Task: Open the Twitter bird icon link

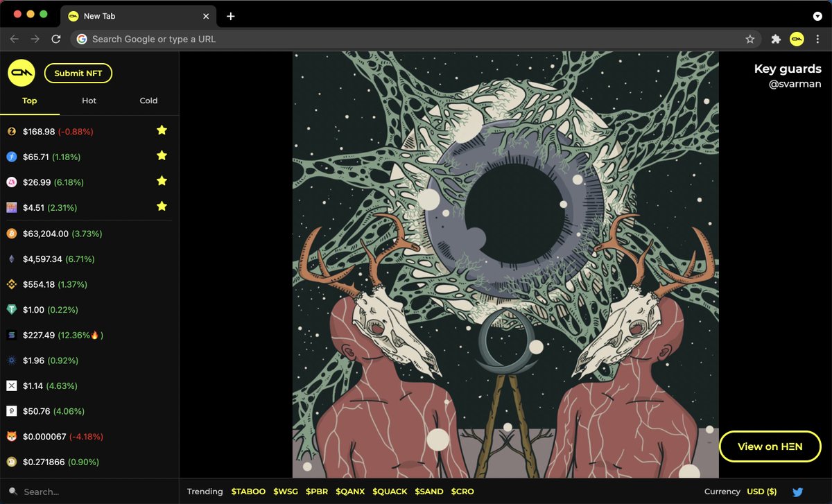Action: coord(798,492)
